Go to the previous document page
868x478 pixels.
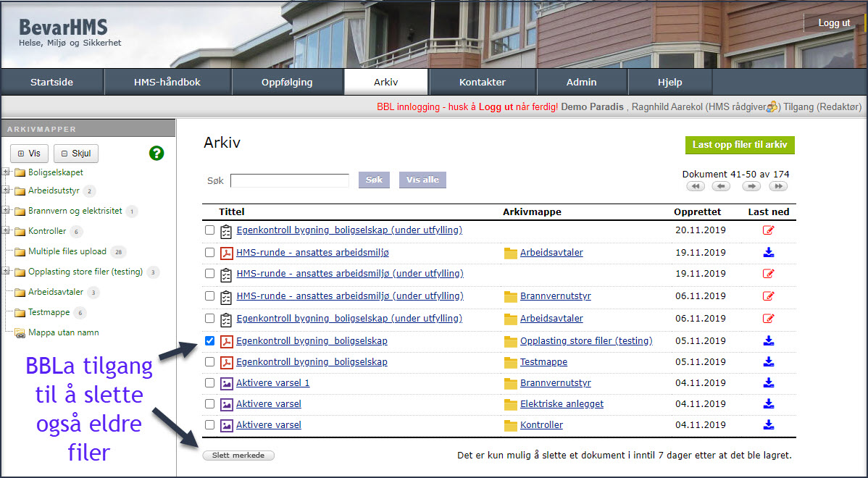(721, 186)
